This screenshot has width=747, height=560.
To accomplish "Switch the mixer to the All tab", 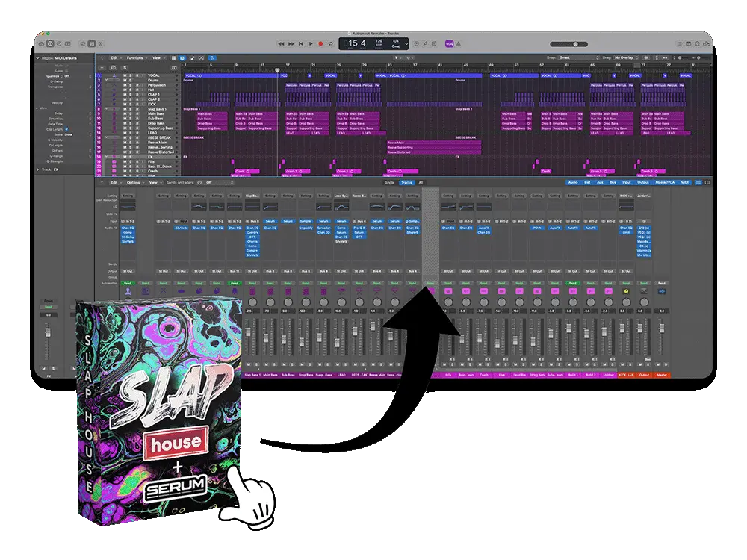I will [x=419, y=181].
